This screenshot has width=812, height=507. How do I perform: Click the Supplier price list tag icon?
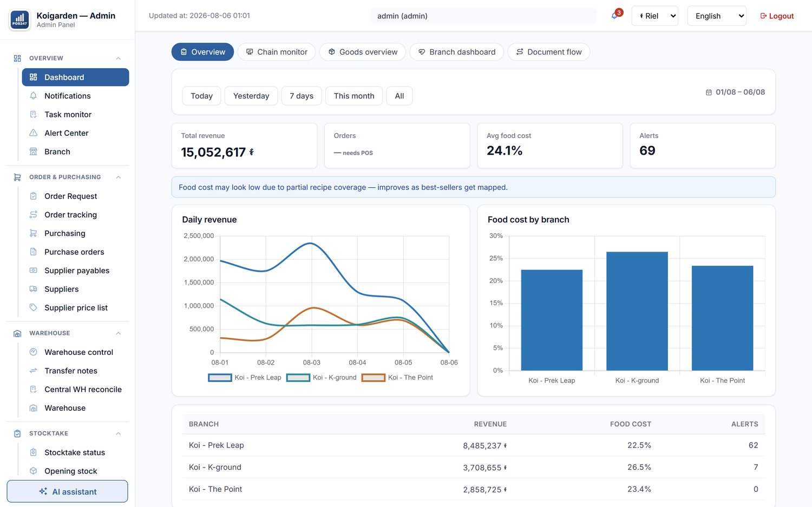pos(33,308)
